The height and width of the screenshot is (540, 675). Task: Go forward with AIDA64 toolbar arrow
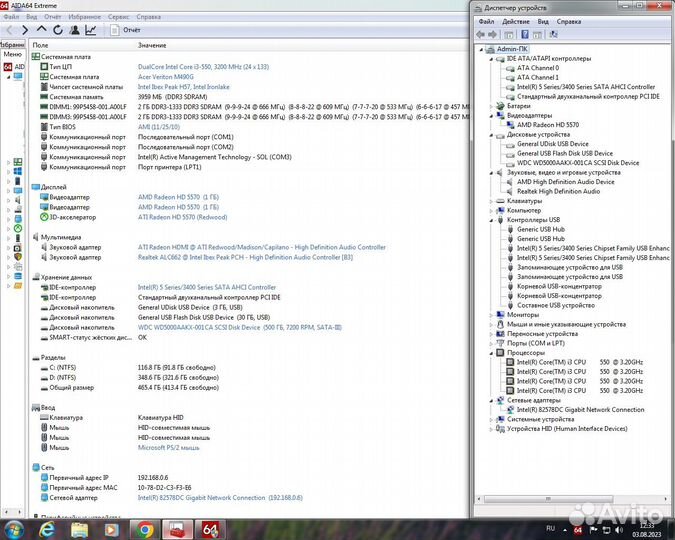click(x=25, y=30)
